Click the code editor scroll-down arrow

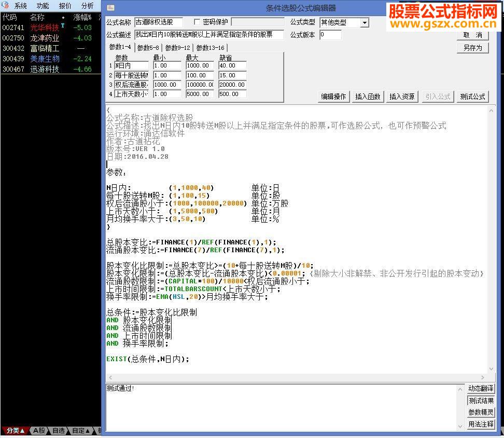point(491,369)
